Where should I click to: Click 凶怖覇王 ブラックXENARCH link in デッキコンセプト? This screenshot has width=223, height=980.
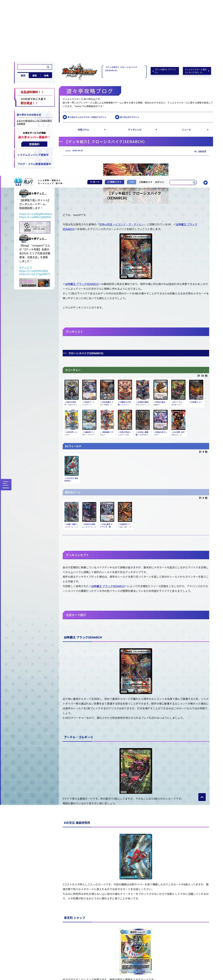[108, 586]
